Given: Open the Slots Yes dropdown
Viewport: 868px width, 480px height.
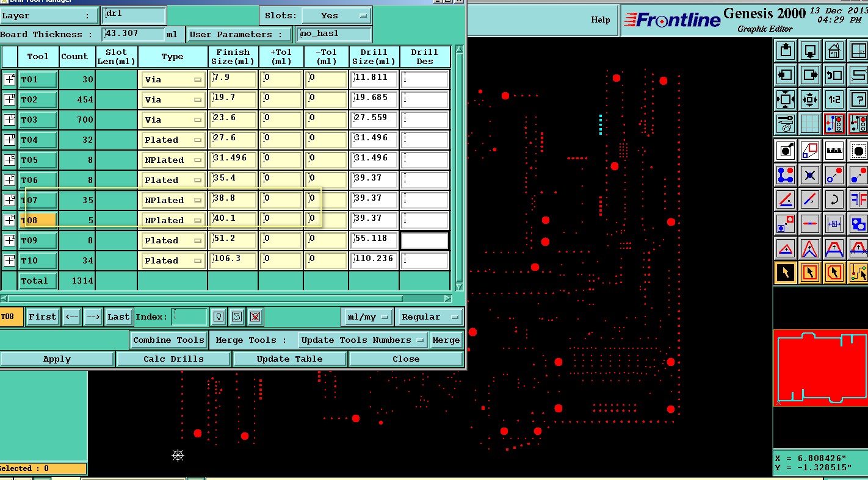Looking at the screenshot, I should click(x=336, y=15).
